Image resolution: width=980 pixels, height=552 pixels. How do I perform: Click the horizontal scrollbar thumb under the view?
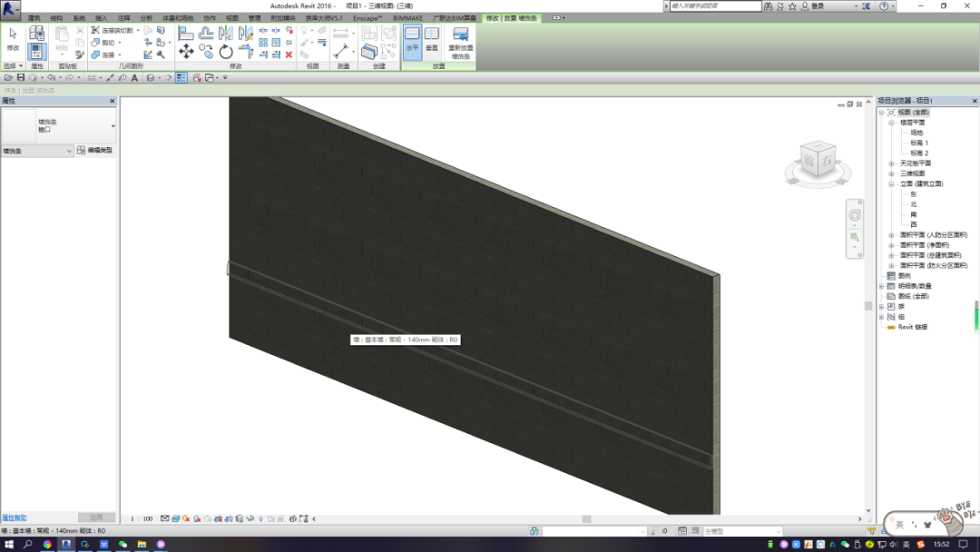click(586, 519)
